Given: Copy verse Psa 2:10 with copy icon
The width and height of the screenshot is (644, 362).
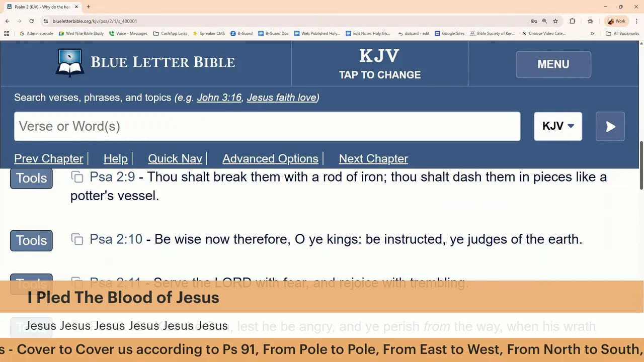Looking at the screenshot, I should click(x=77, y=239).
